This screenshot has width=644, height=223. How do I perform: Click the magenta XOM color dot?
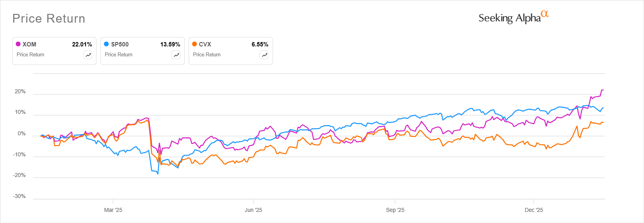click(18, 44)
